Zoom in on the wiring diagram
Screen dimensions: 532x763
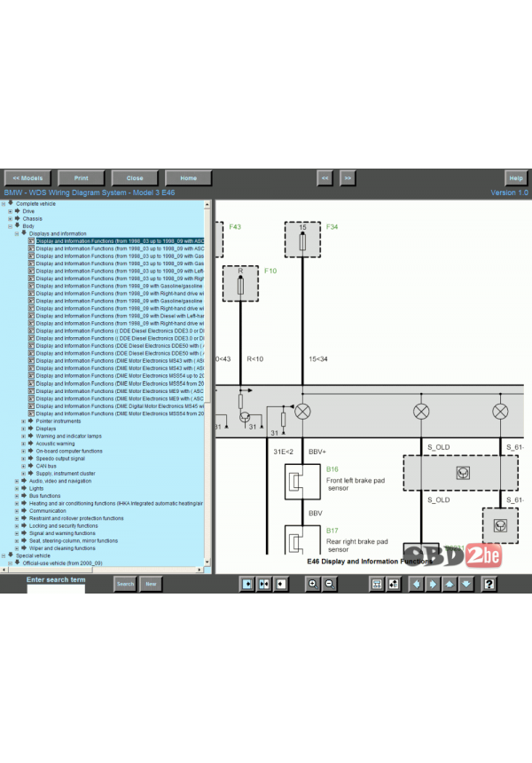point(313,584)
